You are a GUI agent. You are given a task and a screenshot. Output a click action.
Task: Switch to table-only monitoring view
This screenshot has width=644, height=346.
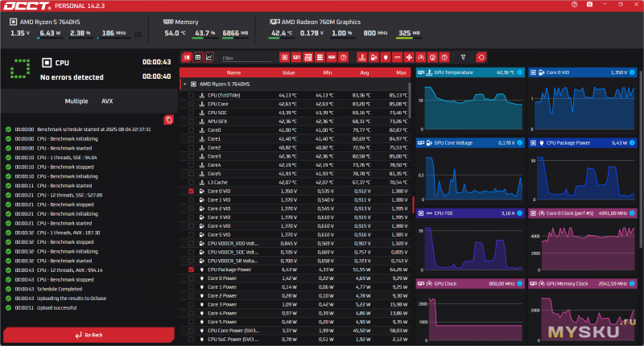coord(197,57)
